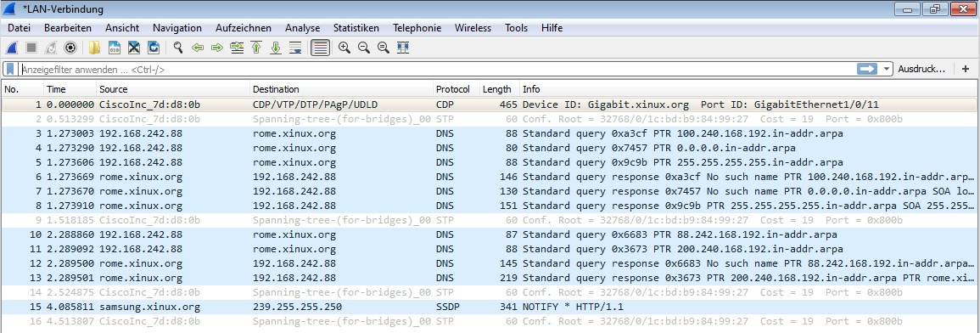Open the Tools menu
Screen dimensions: 980x333
point(516,28)
